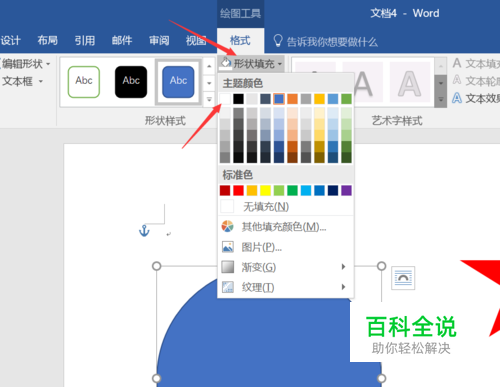Choose the purple standard color
The height and width of the screenshot is (387, 500).
coord(346,190)
